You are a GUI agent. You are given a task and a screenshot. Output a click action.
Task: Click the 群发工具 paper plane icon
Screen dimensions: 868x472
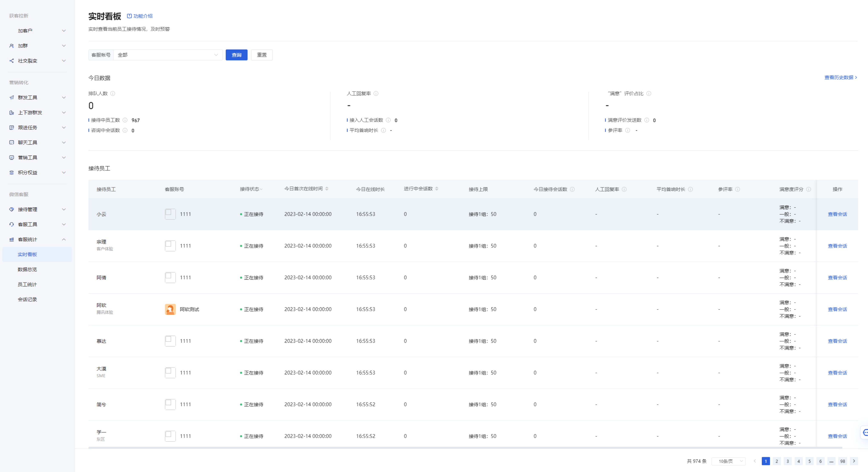(x=11, y=98)
